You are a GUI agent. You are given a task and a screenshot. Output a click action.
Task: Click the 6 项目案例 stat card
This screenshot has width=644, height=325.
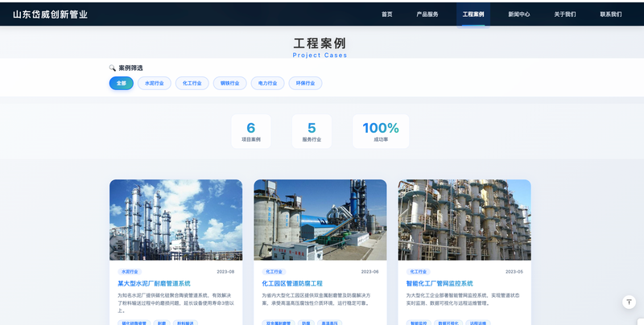tap(251, 131)
